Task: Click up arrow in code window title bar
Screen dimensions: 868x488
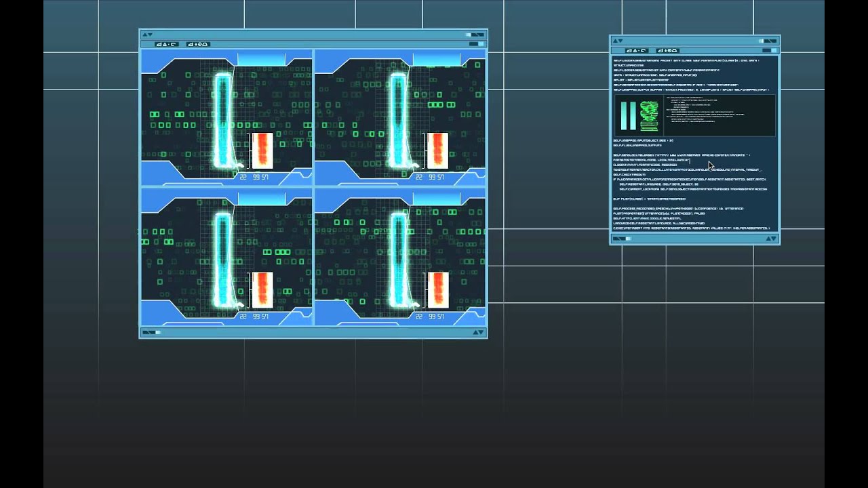Action: click(x=614, y=41)
